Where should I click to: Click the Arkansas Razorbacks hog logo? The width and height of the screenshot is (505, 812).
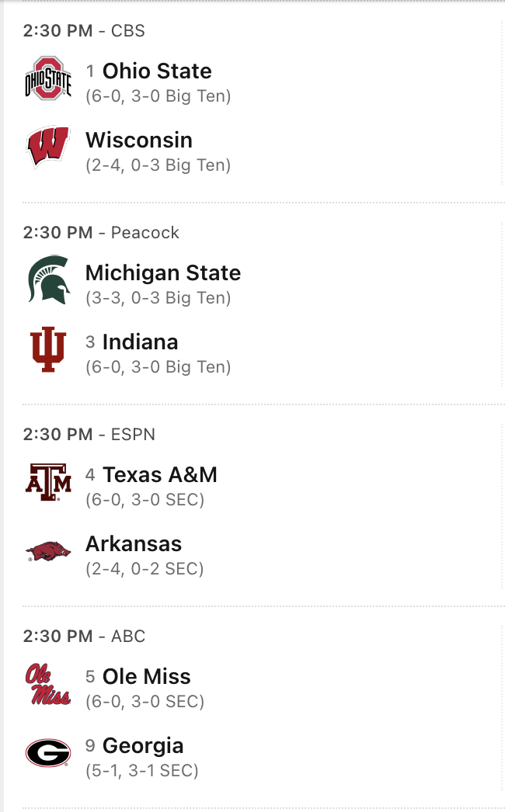point(48,551)
